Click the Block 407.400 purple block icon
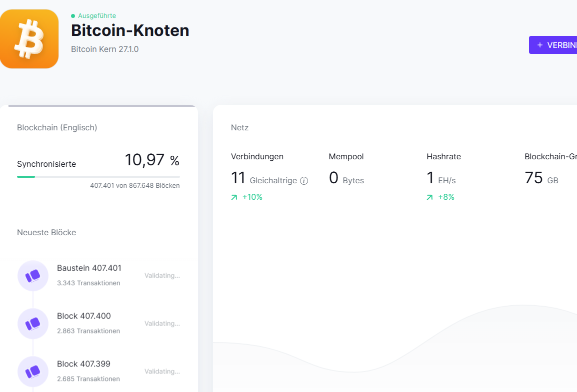Image resolution: width=577 pixels, height=392 pixels. click(33, 323)
